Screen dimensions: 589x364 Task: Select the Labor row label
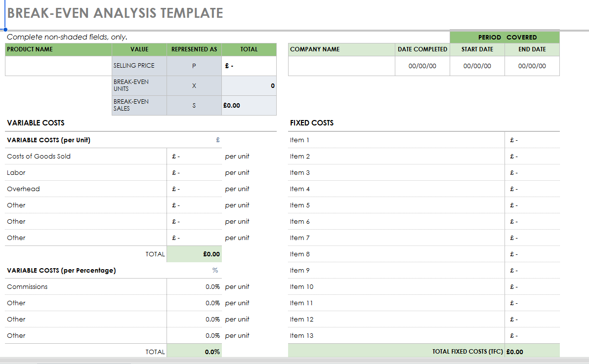coord(16,173)
